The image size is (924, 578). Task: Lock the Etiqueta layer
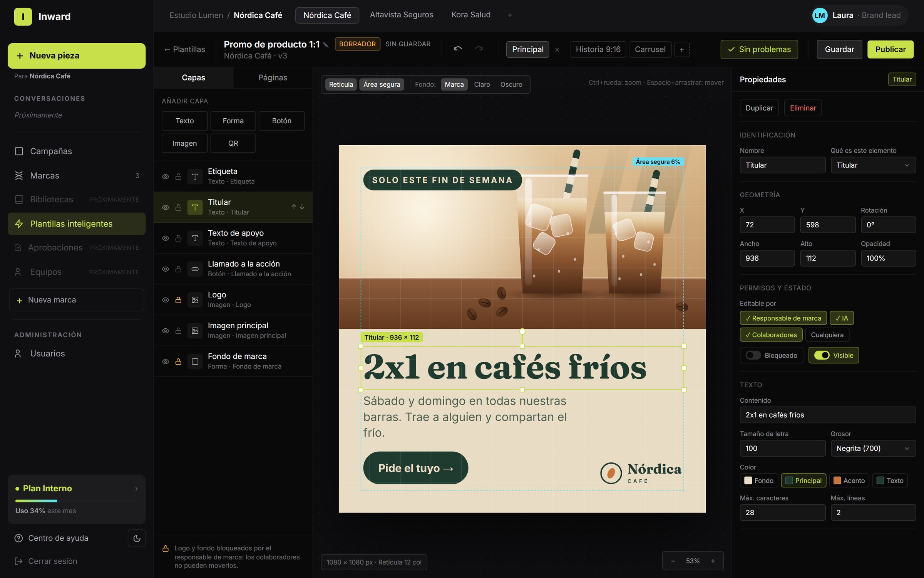coord(178,176)
